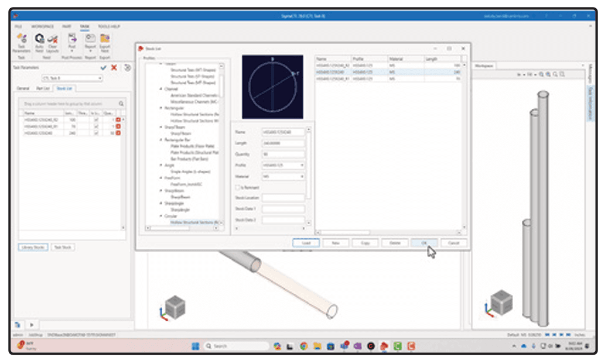
Task: Click the refresh icon beside the red X
Action: 127,68
